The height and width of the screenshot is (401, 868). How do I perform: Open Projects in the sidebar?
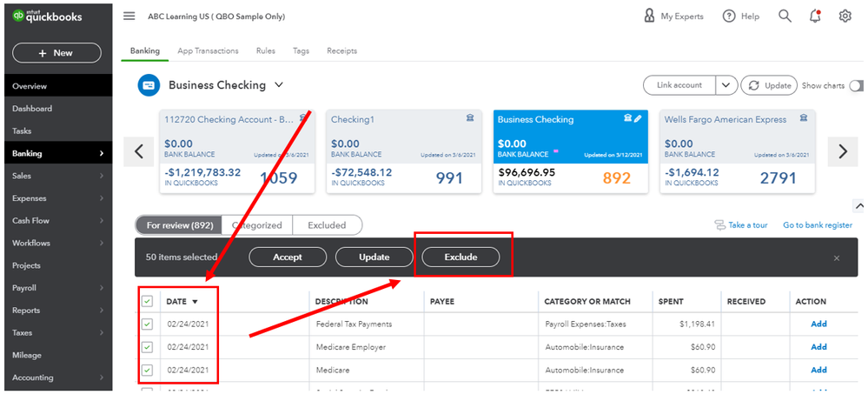tap(56, 265)
